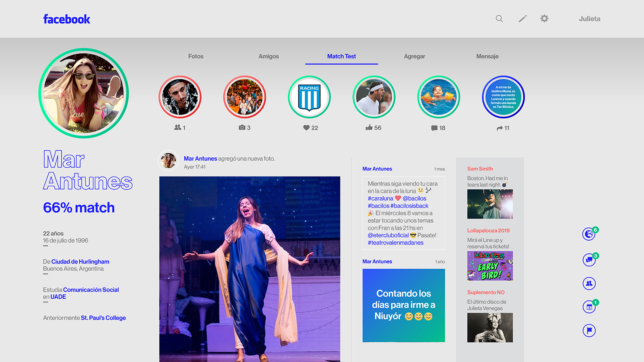Open the calendar events icon
The height and width of the screenshot is (362, 644).
point(589,307)
